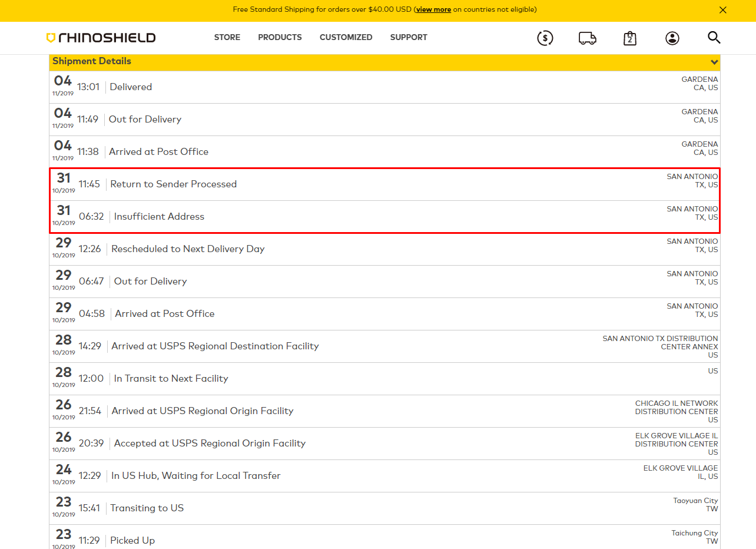The height and width of the screenshot is (549, 756).
Task: Click the Insufficient Address tracking entry
Action: click(x=159, y=216)
